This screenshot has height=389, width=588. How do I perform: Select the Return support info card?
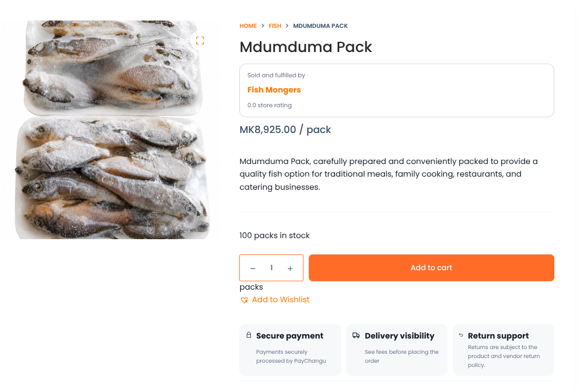click(x=504, y=350)
